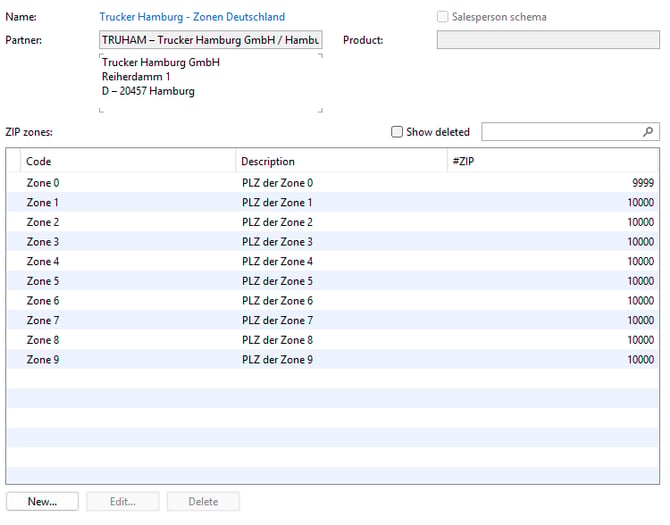Click the address line D – 20457 Hamburg

coord(148,91)
